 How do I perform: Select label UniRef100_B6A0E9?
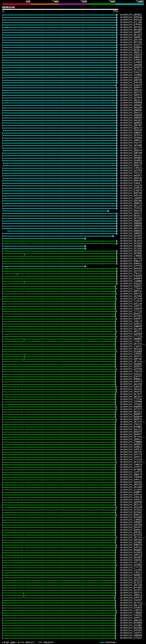tap(131, 269)
